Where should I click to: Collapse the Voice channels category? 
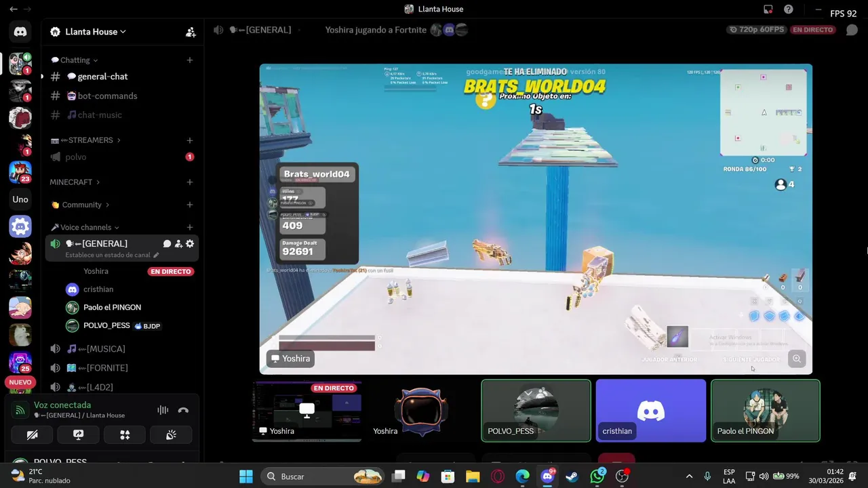point(85,228)
